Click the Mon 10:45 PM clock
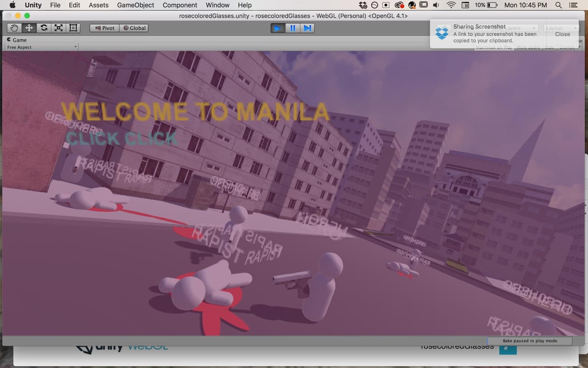 (526, 5)
